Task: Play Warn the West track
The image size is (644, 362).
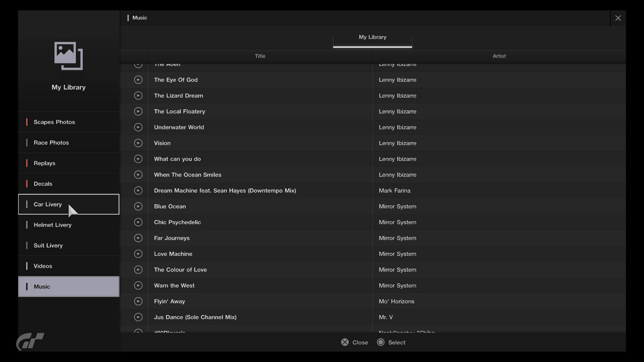Action: click(x=138, y=286)
